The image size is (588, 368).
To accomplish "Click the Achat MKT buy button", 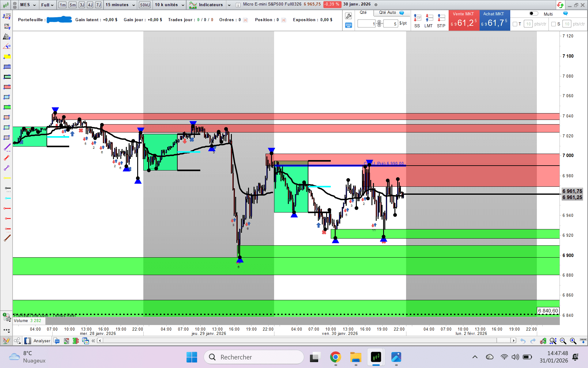I will coord(494,20).
